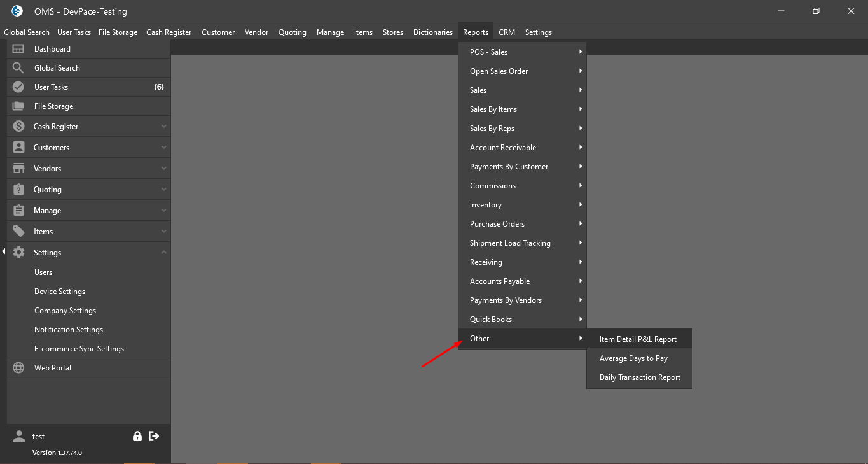868x464 pixels.
Task: Collapse the Settings sidebar section
Action: 163,253
